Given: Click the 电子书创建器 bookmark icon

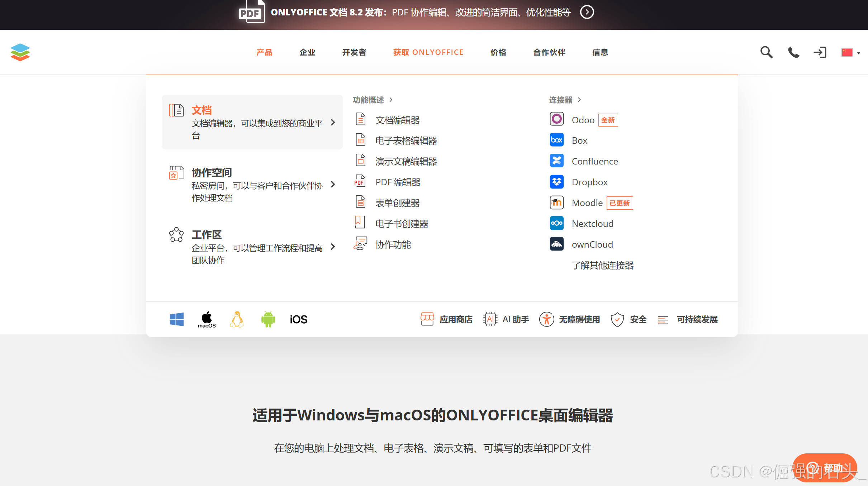Looking at the screenshot, I should (x=360, y=222).
